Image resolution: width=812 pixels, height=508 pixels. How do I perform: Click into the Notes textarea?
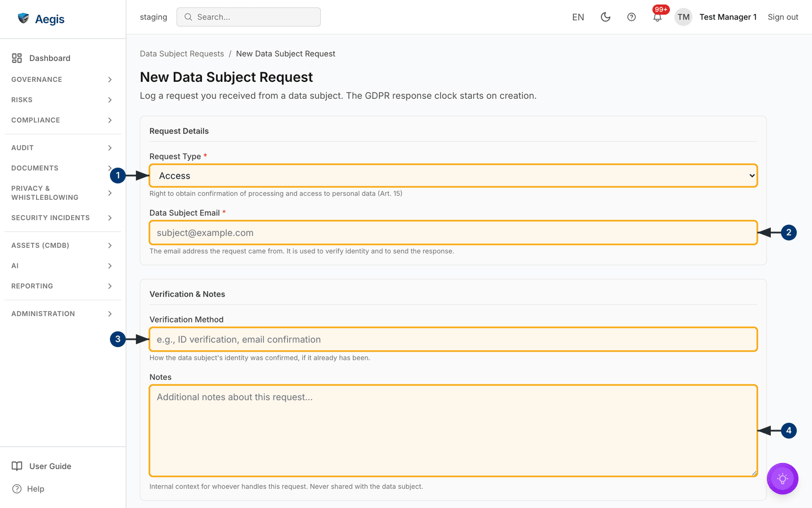(453, 431)
